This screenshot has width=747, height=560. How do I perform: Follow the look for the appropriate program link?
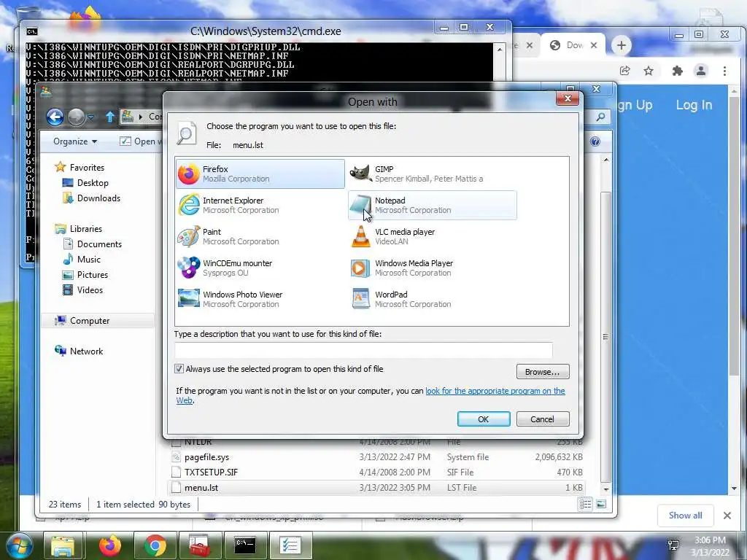point(495,391)
